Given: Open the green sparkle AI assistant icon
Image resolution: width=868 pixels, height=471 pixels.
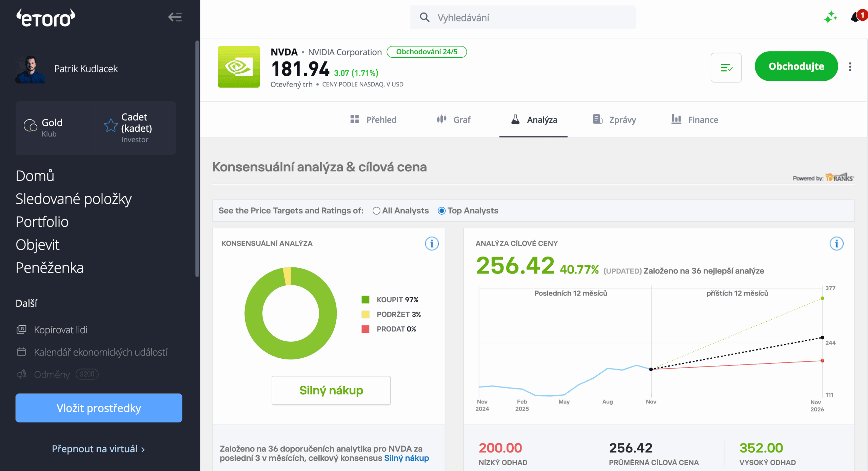Looking at the screenshot, I should pos(830,17).
